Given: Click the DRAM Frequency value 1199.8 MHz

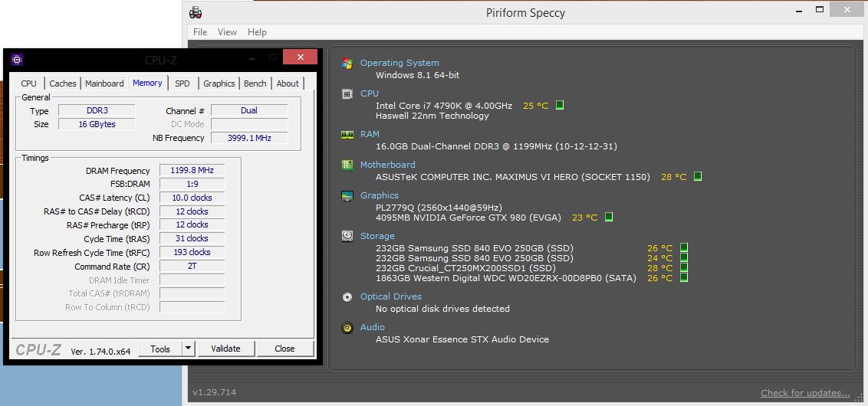Looking at the screenshot, I should (x=192, y=170).
